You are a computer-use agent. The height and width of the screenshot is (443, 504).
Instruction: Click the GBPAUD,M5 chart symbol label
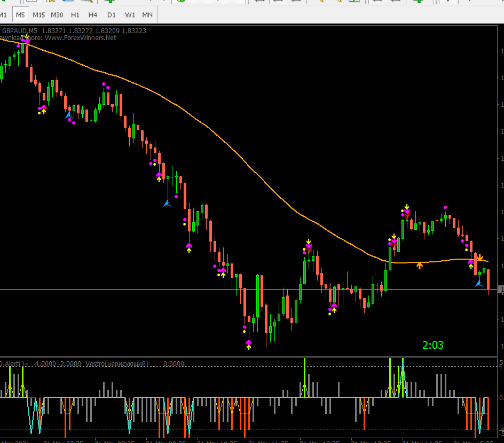[20, 31]
